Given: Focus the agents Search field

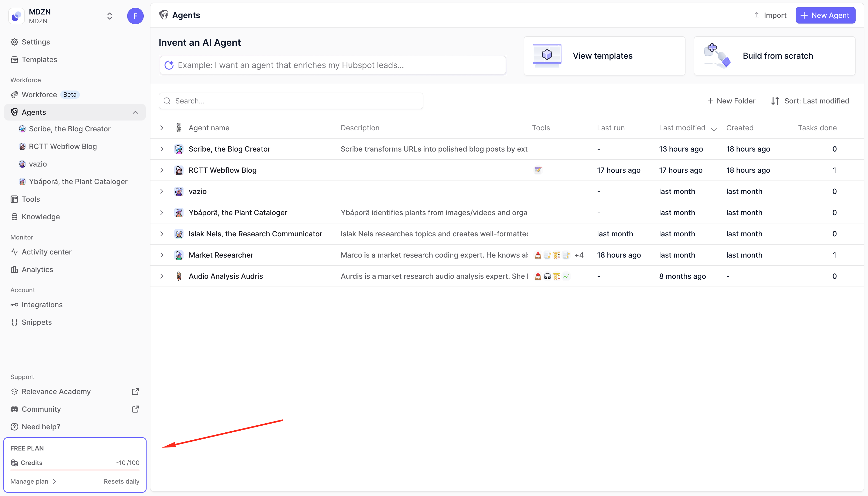Looking at the screenshot, I should pos(291,101).
